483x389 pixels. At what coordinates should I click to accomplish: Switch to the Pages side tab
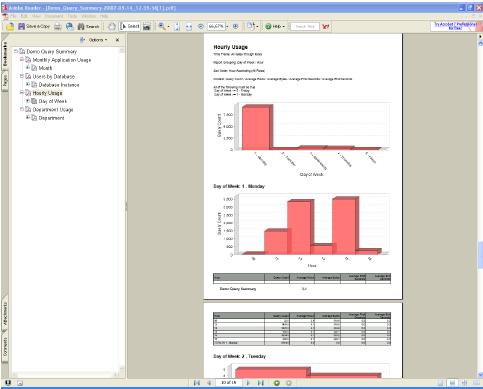tap(5, 81)
